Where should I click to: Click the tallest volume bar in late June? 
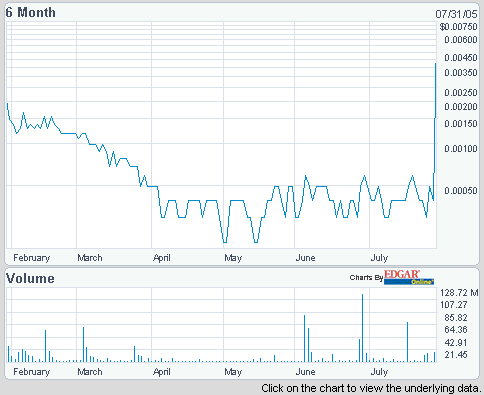pyautogui.click(x=363, y=328)
